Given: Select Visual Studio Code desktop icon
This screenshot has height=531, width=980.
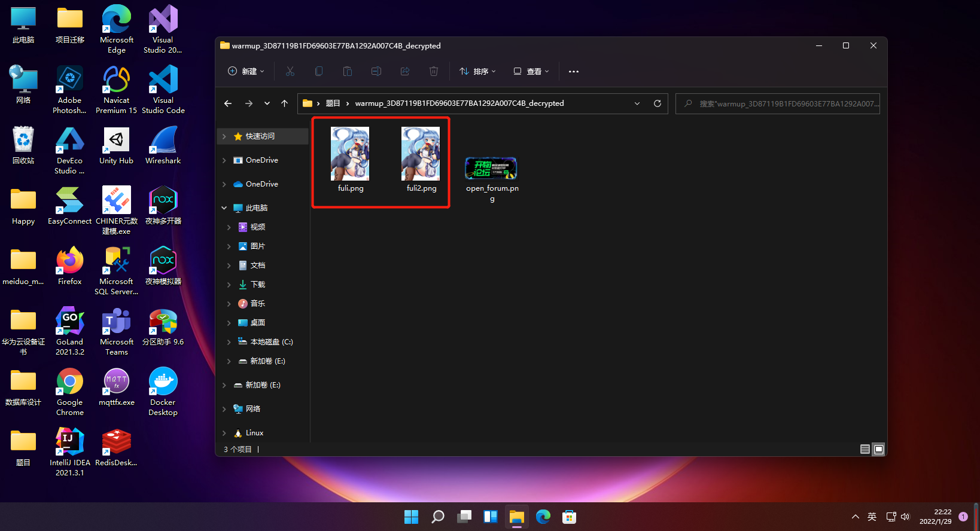Looking at the screenshot, I should pos(163,90).
